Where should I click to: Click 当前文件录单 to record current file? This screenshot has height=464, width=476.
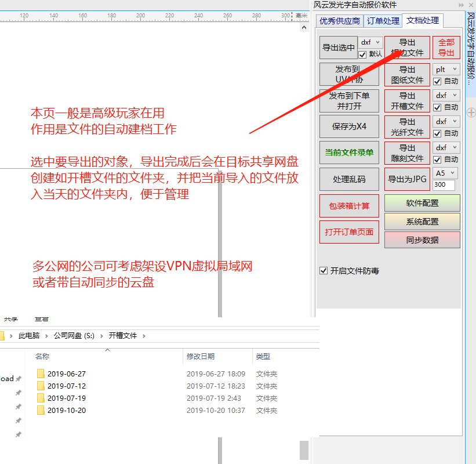348,152
